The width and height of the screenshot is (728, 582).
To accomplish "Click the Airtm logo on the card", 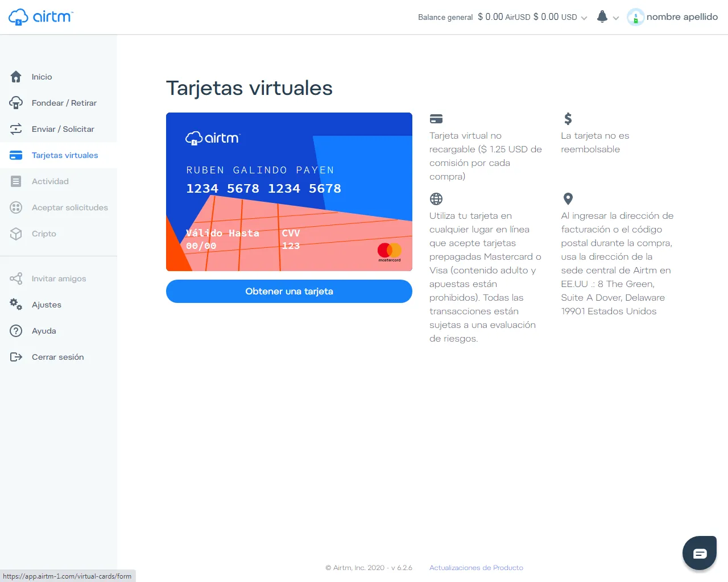I will click(x=213, y=138).
